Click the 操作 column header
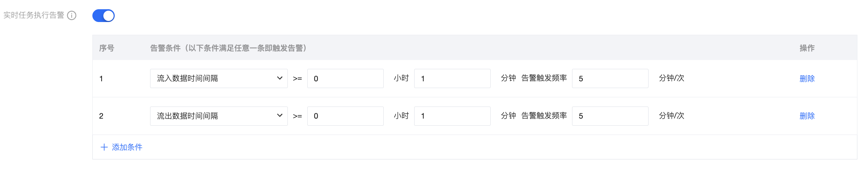The width and height of the screenshot is (868, 169). pyautogui.click(x=807, y=48)
